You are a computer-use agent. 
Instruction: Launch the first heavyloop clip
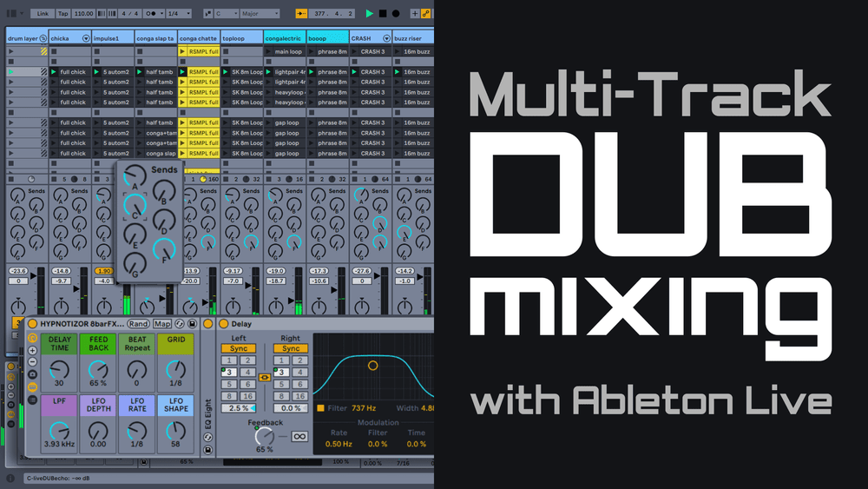click(x=268, y=92)
